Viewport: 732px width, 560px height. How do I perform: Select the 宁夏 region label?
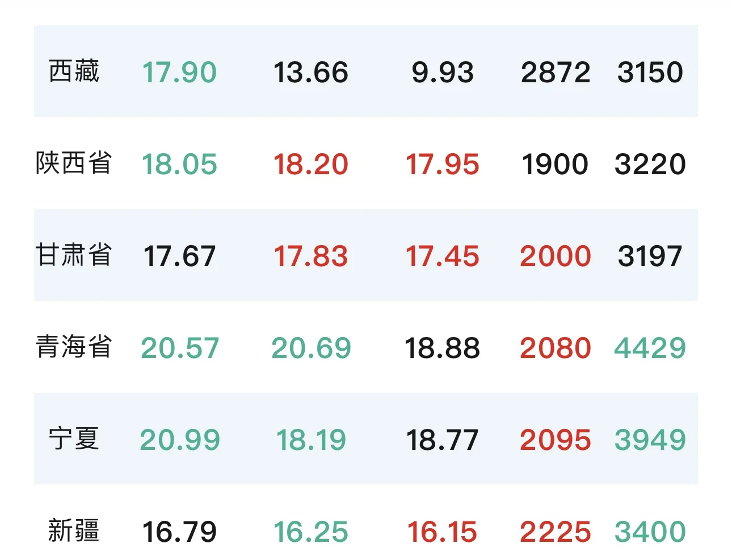point(74,439)
